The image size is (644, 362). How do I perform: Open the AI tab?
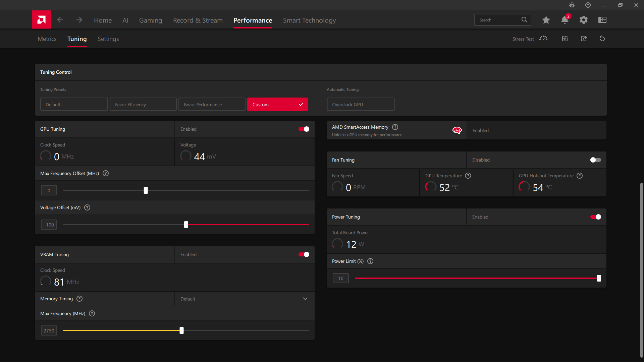pos(125,20)
